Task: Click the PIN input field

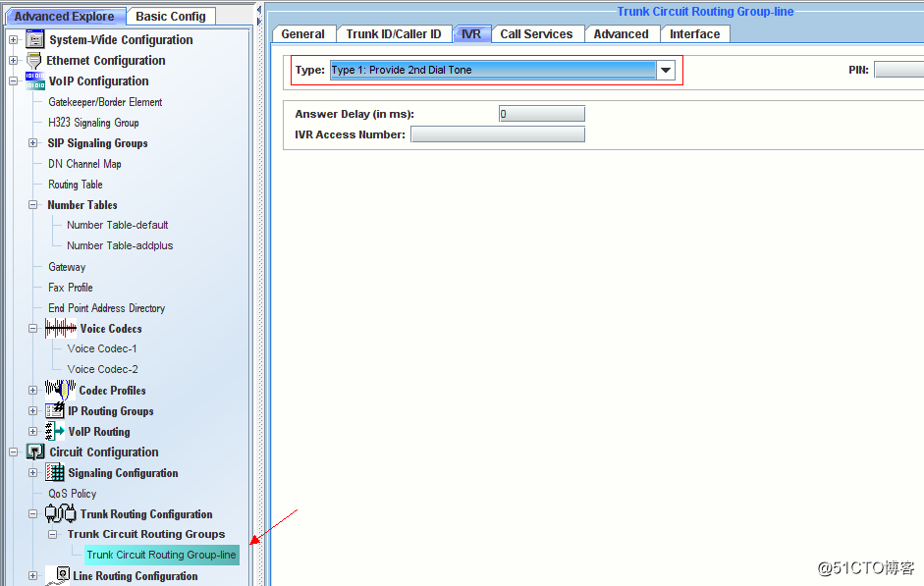Action: point(898,70)
